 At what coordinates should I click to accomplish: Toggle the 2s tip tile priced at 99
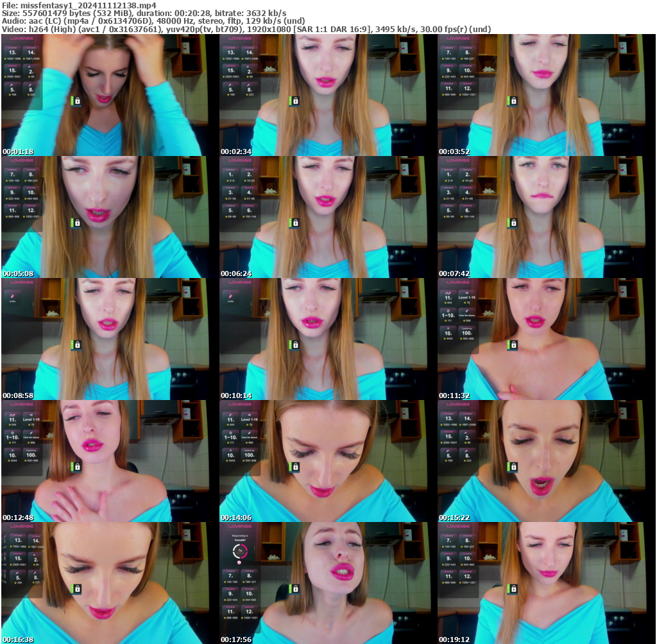[x=30, y=71]
